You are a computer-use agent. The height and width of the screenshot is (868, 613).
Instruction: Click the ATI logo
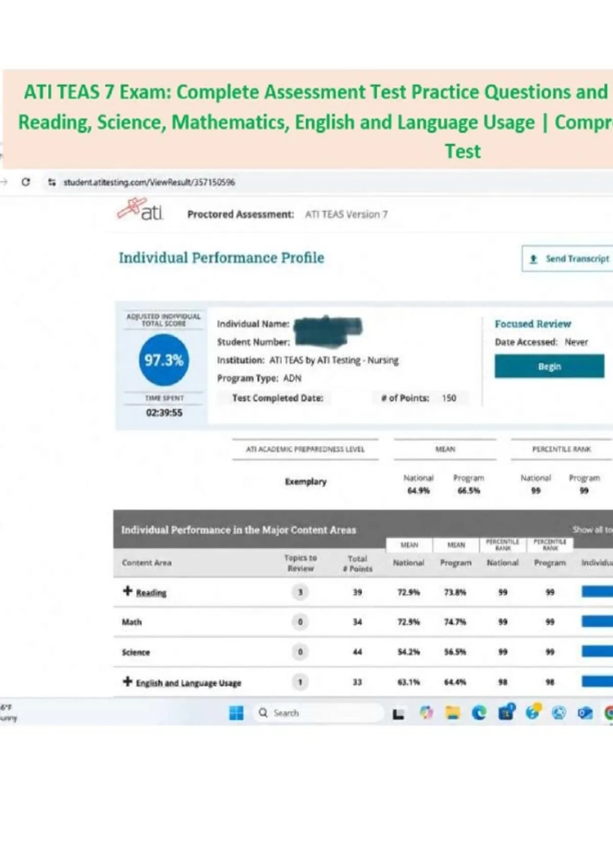point(140,209)
